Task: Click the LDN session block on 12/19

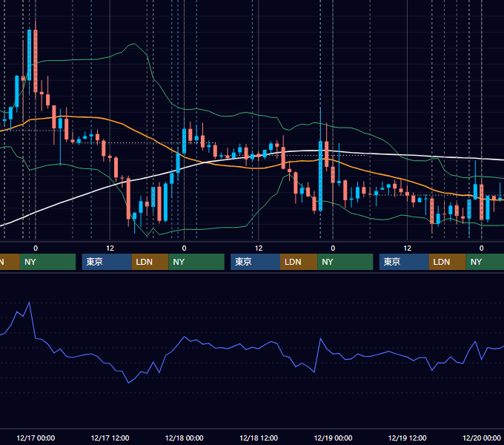Action: (448, 262)
